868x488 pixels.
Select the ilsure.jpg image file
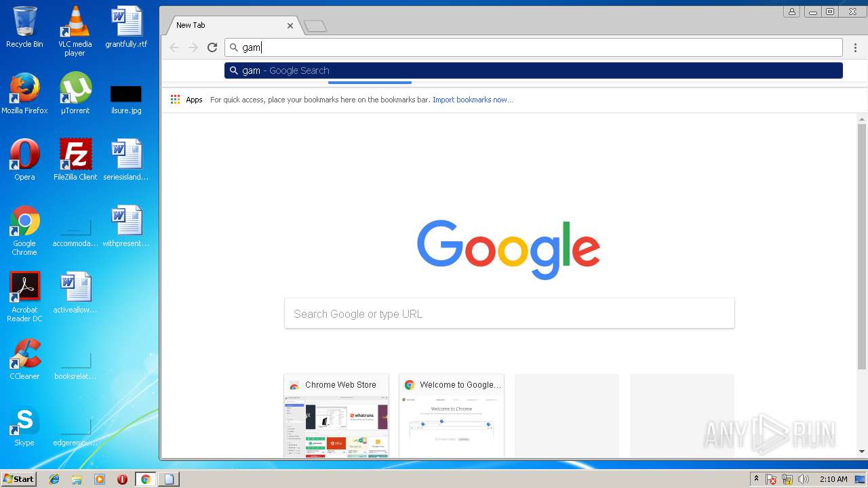(126, 99)
